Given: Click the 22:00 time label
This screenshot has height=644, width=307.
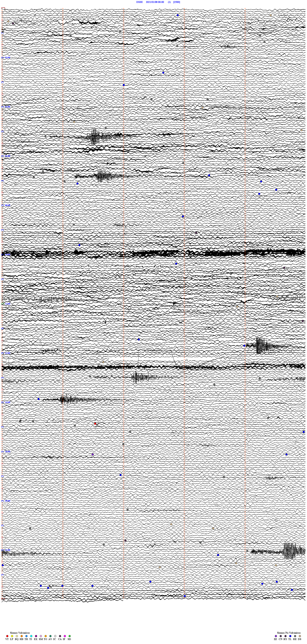Looking at the screenshot, I should pyautogui.click(x=8, y=550).
